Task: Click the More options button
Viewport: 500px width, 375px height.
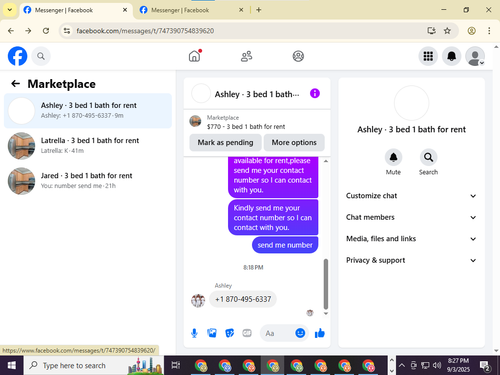Action: tap(294, 143)
